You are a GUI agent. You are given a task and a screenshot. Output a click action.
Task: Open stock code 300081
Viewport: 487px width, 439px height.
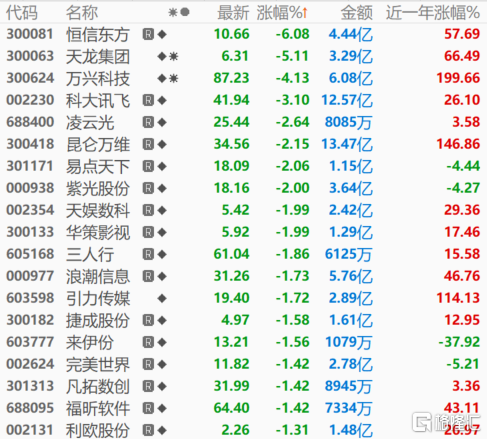(x=30, y=34)
